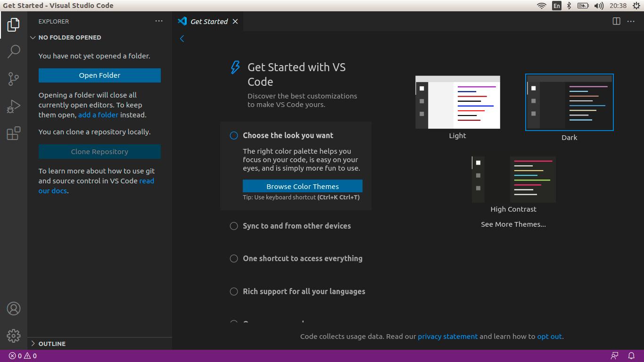The width and height of the screenshot is (644, 362).
Task: Click the 'add a folder' link
Action: tap(98, 115)
